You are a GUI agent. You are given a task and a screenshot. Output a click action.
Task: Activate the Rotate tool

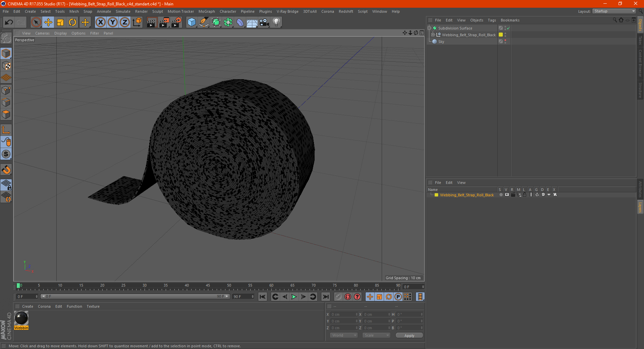pos(72,22)
